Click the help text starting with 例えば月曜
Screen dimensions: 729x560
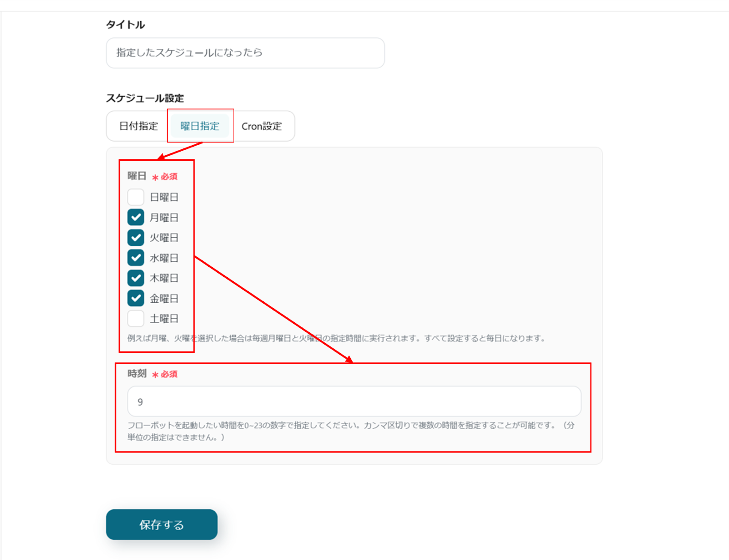[x=336, y=338]
